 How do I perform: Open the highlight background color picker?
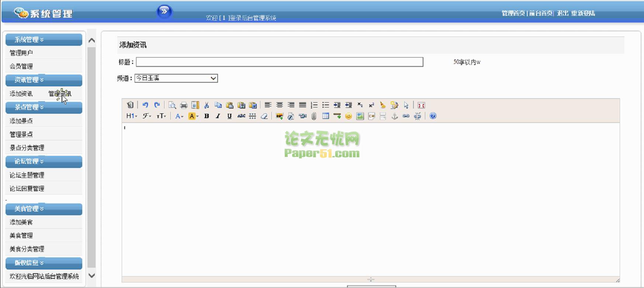point(193,116)
